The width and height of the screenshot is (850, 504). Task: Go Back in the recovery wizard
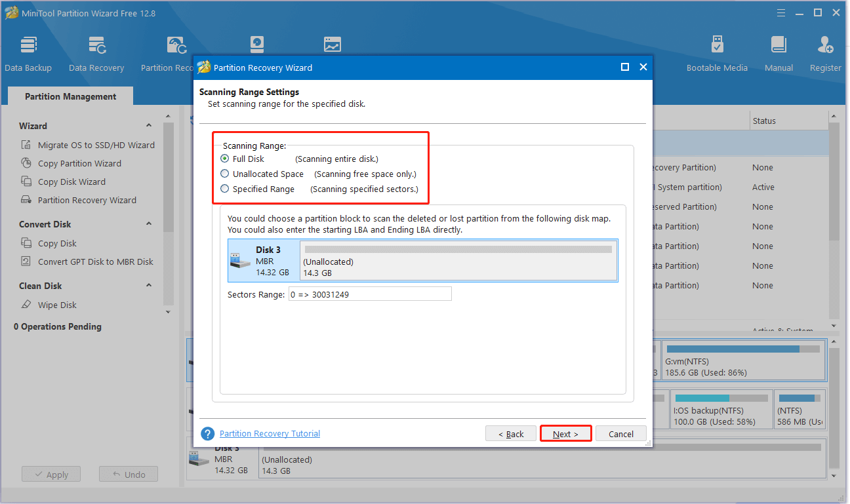pyautogui.click(x=510, y=434)
